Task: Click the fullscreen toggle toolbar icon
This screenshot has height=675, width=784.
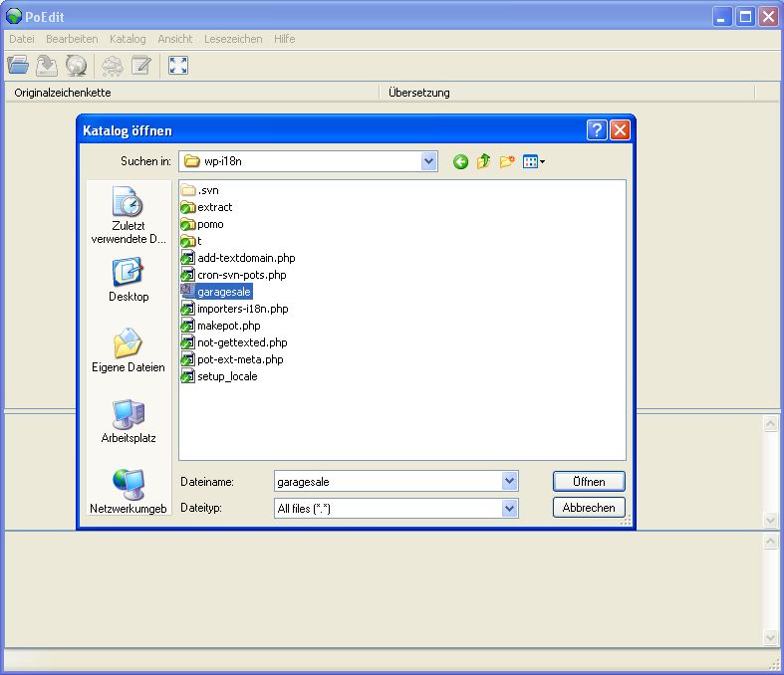Action: 178,66
